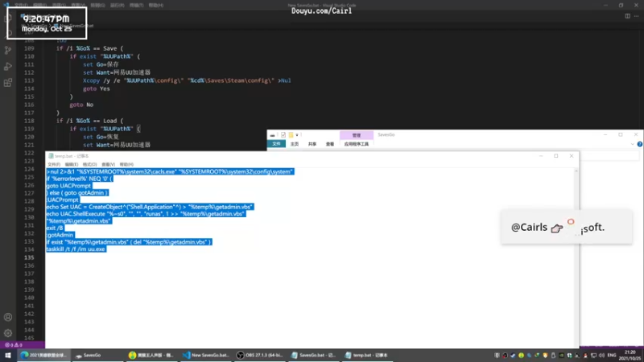This screenshot has width=644, height=362.
Task: Click Notepad line 'taskkill /t /f /im uu.exe'
Action: click(76, 249)
